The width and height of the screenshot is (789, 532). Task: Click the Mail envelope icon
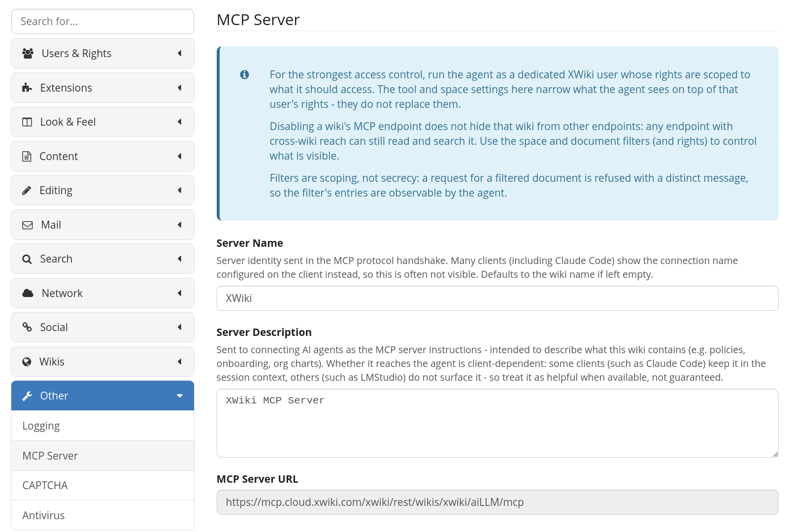pos(28,225)
